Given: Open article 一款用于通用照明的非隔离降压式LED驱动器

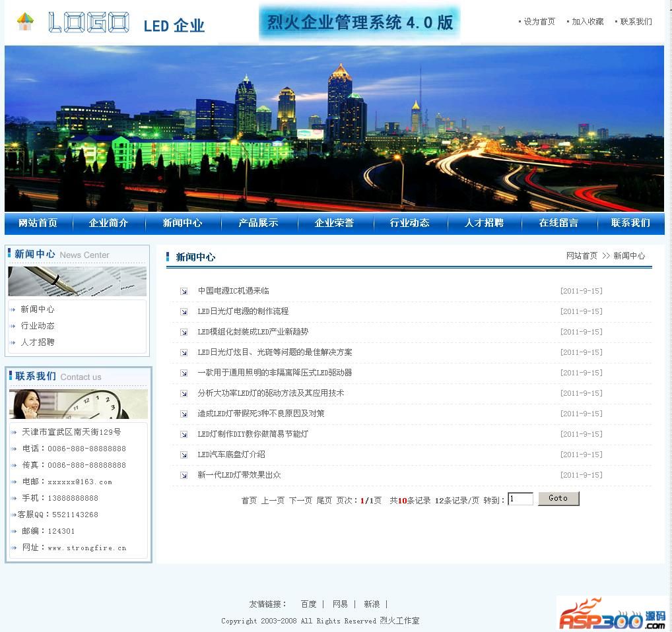Looking at the screenshot, I should (275, 373).
